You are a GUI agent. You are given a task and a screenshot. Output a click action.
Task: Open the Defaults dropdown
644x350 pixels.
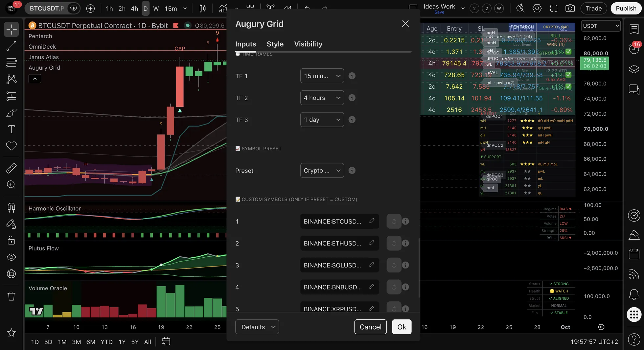coord(257,327)
